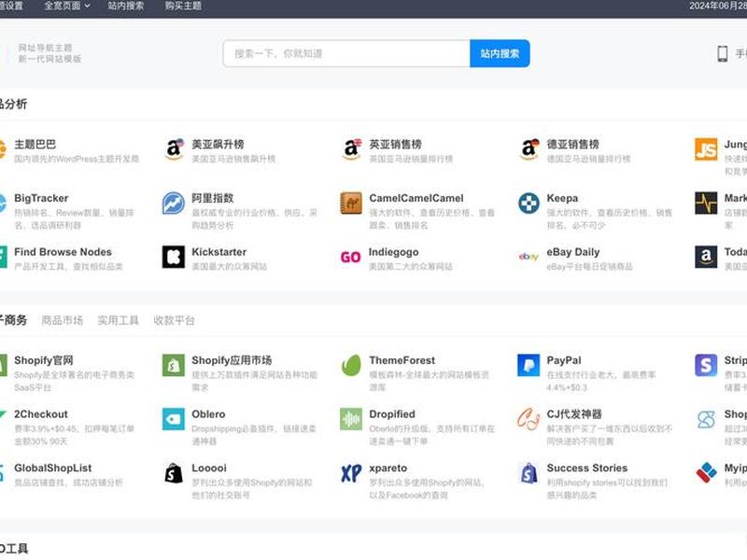Screen dimensions: 747x560
Task: Click the red and blue diamond icon
Action: click(x=706, y=473)
